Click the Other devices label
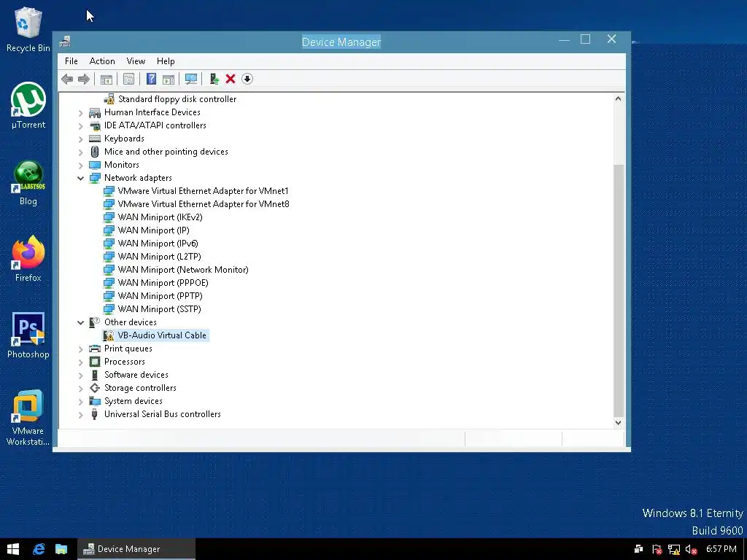 [x=130, y=322]
